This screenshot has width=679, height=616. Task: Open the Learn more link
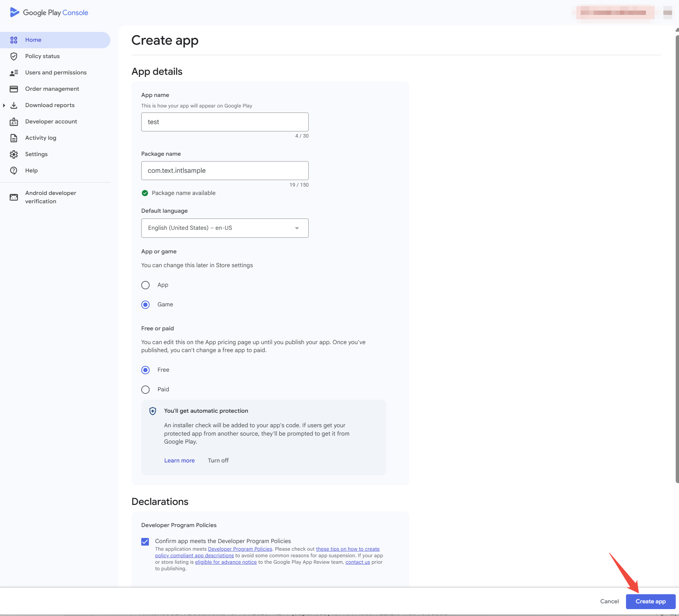[179, 460]
